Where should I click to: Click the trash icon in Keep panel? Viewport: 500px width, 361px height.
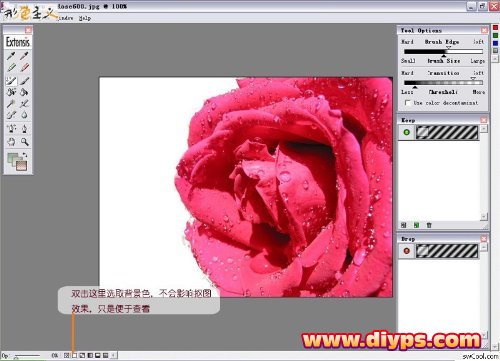[x=429, y=225]
